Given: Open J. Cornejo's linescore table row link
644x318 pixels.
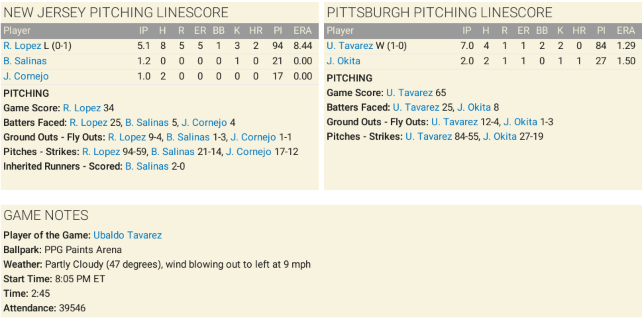Looking at the screenshot, I should (26, 76).
